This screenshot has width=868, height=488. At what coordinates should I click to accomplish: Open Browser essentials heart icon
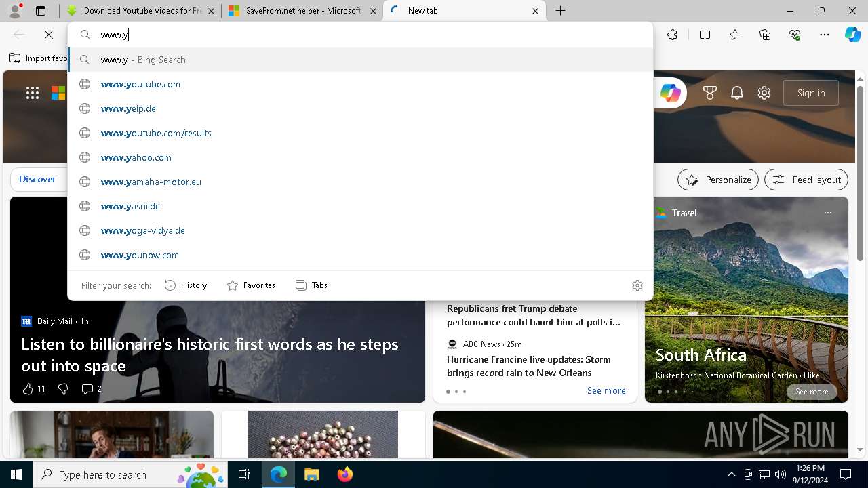click(x=795, y=35)
